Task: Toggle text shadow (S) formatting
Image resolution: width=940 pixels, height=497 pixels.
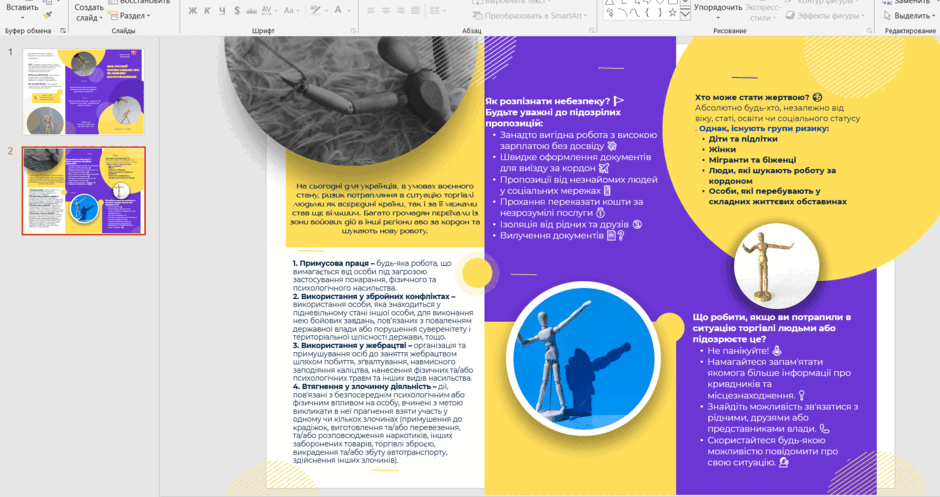Action: [x=237, y=11]
